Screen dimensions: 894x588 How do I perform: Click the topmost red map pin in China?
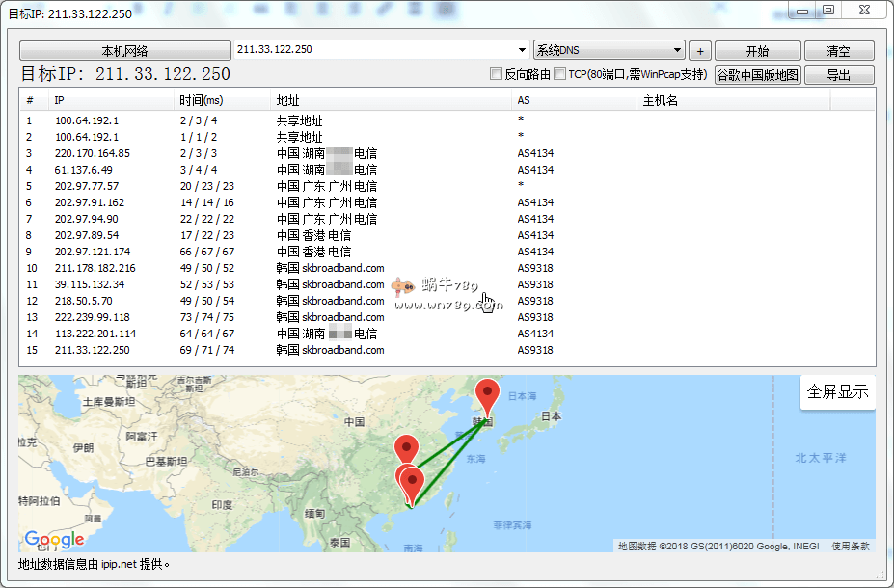coord(407,448)
